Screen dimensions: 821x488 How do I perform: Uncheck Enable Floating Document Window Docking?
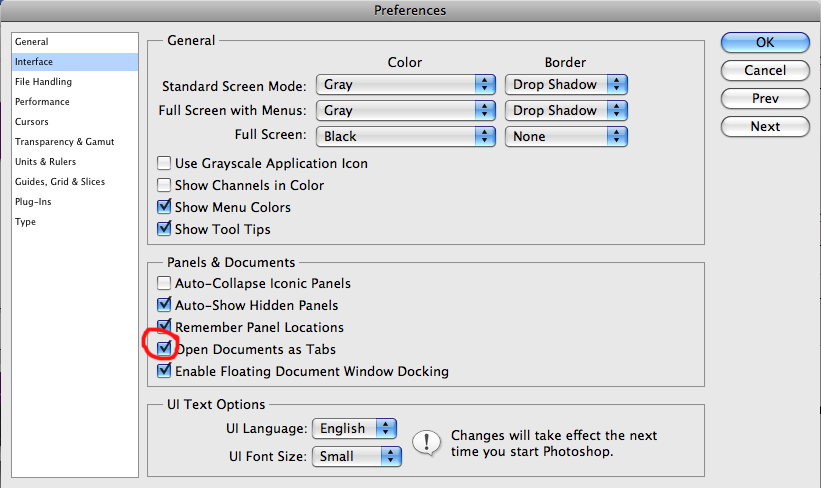[164, 370]
